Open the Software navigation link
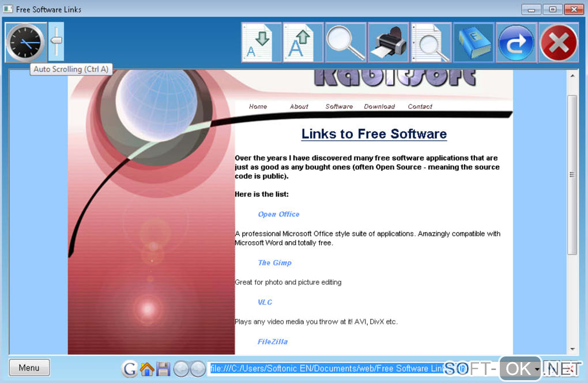This screenshot has width=588, height=383. 339,107
